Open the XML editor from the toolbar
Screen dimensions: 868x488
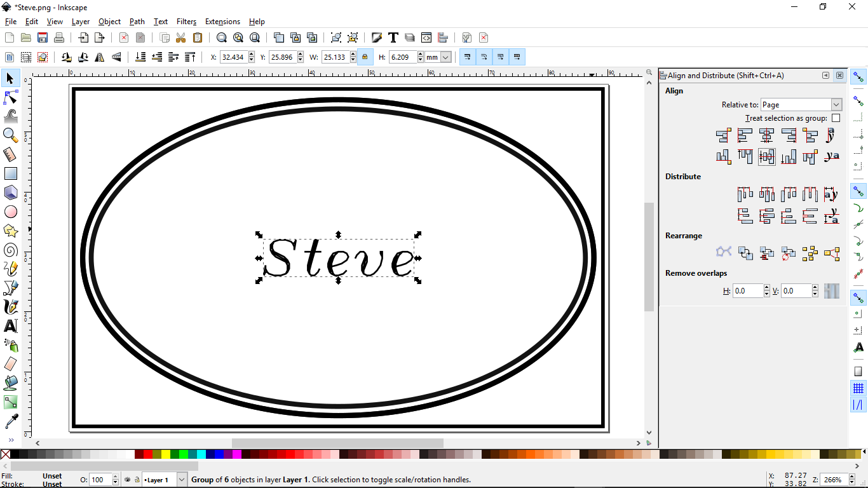tap(426, 37)
